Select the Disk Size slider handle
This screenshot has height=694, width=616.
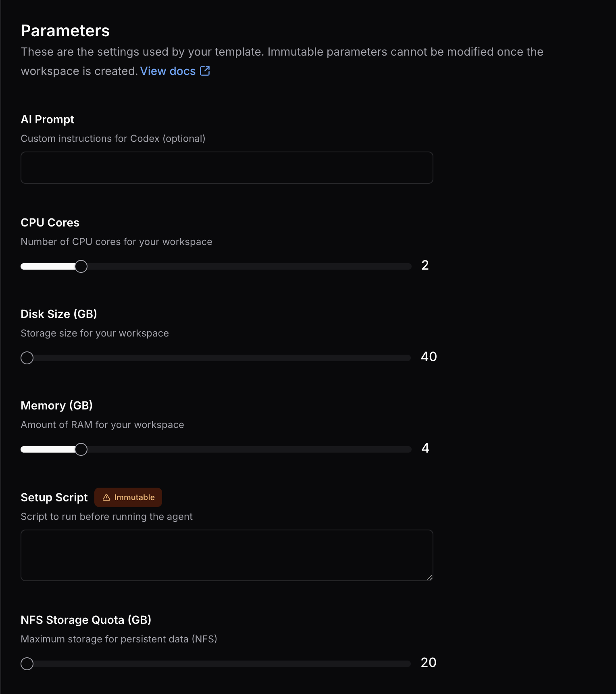pyautogui.click(x=27, y=357)
